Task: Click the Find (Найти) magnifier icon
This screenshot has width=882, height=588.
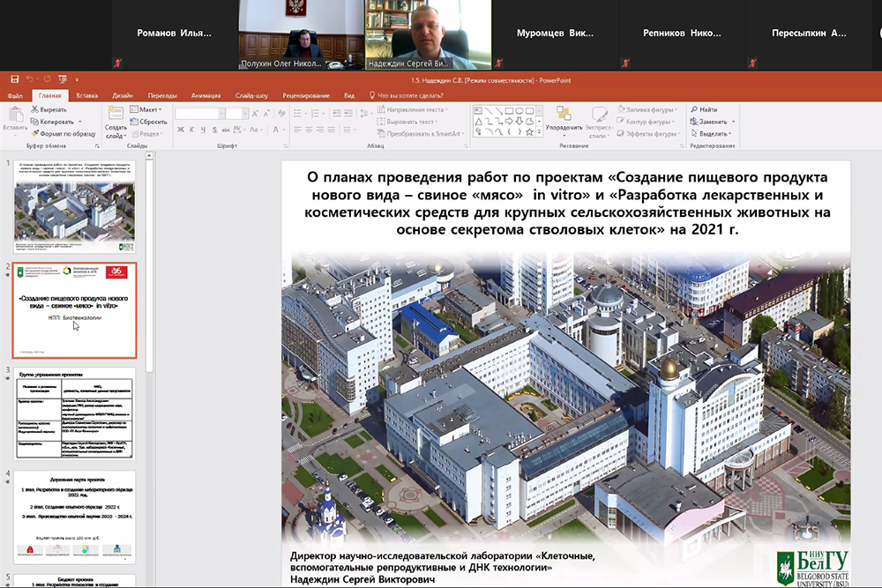Action: click(694, 109)
